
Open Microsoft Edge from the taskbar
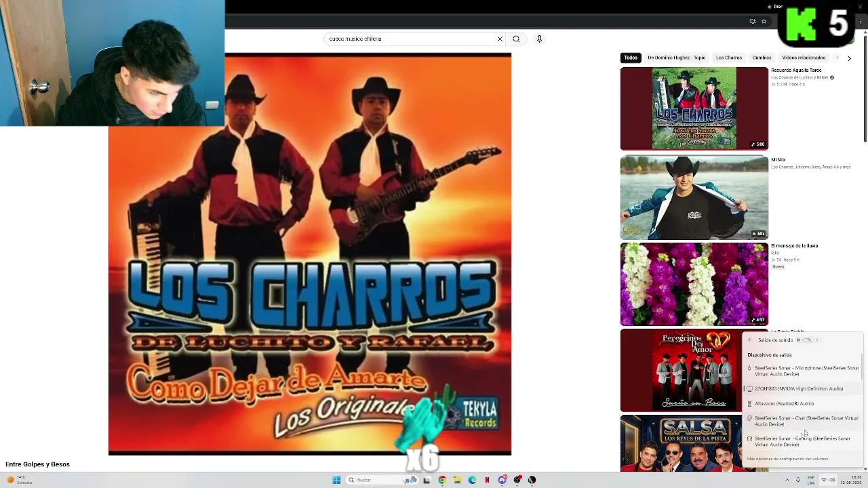click(472, 480)
